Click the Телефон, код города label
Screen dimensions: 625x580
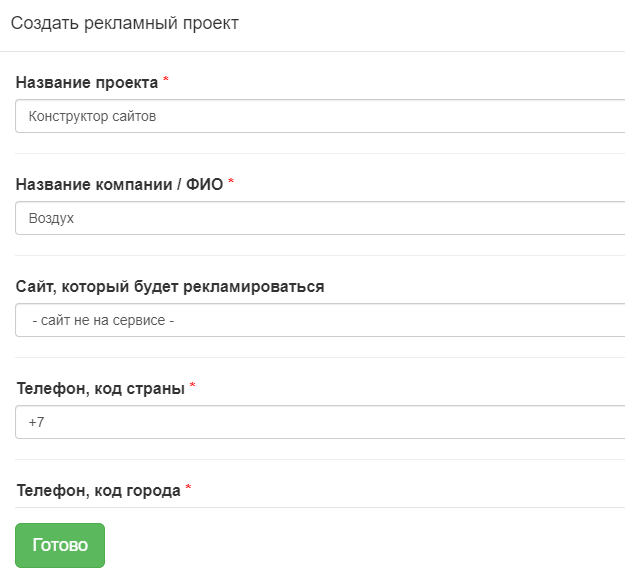(98, 491)
